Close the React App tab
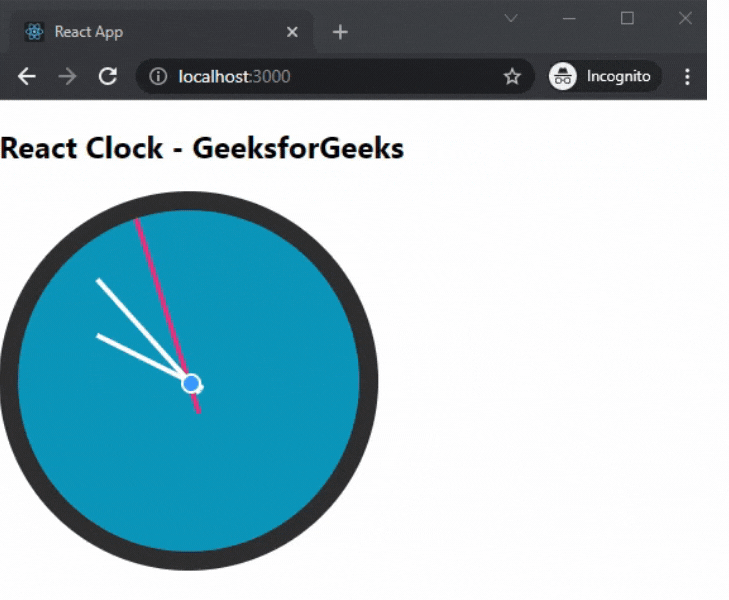Viewport: 729px width, 600px height. pyautogui.click(x=292, y=32)
